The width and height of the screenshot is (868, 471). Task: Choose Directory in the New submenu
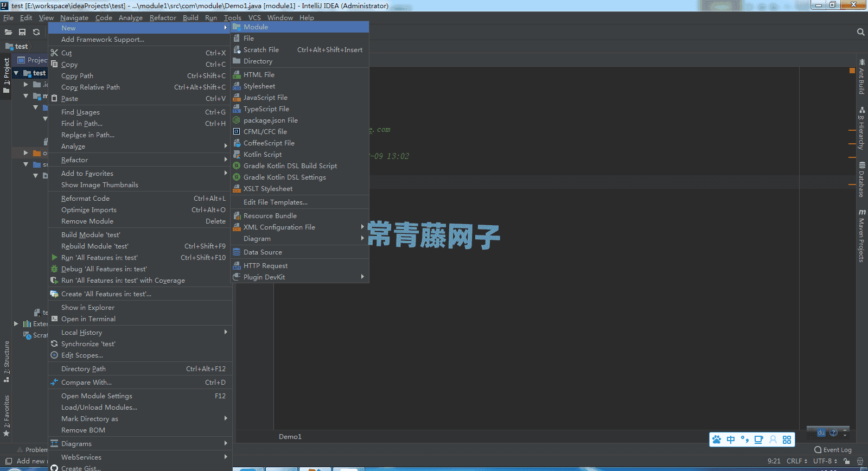coord(300,61)
